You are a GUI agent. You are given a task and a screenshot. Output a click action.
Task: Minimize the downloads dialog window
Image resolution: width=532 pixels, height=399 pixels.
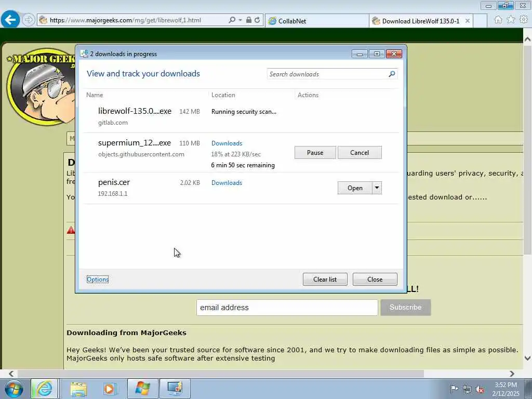tap(360, 54)
